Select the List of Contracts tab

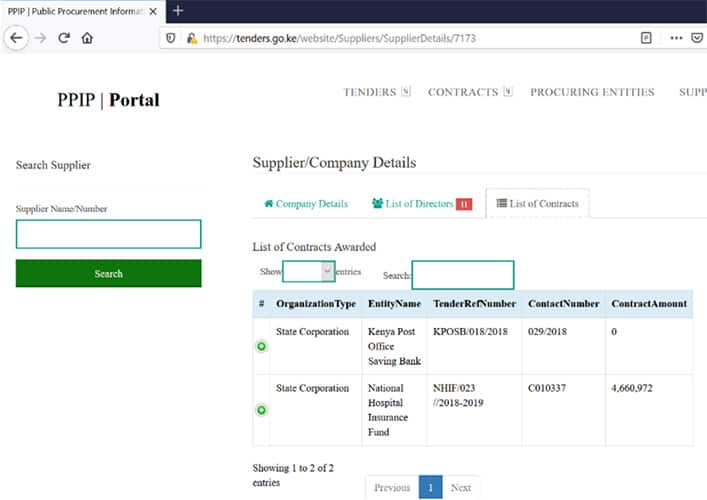pyautogui.click(x=537, y=204)
